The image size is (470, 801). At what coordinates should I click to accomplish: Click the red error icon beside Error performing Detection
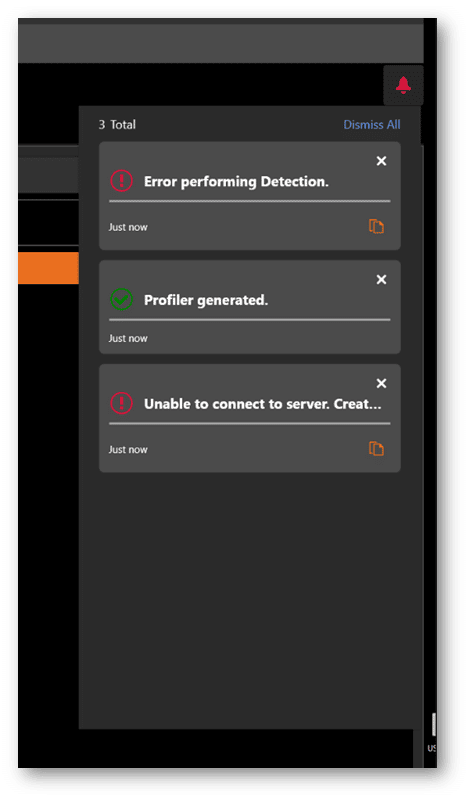(x=122, y=181)
